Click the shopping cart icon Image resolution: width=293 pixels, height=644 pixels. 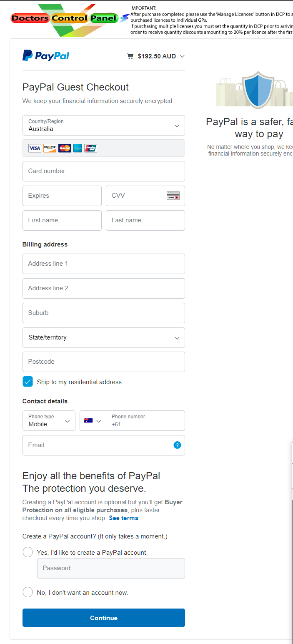(130, 56)
